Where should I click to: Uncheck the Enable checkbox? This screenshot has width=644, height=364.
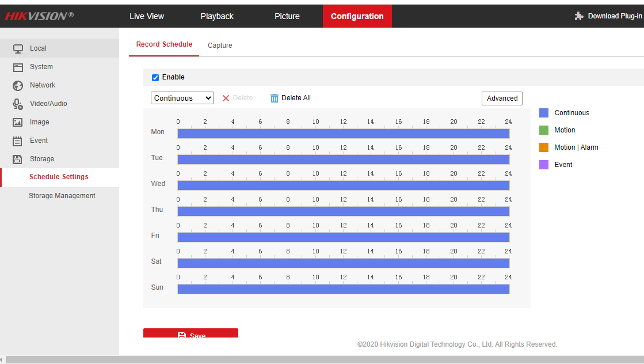(155, 78)
